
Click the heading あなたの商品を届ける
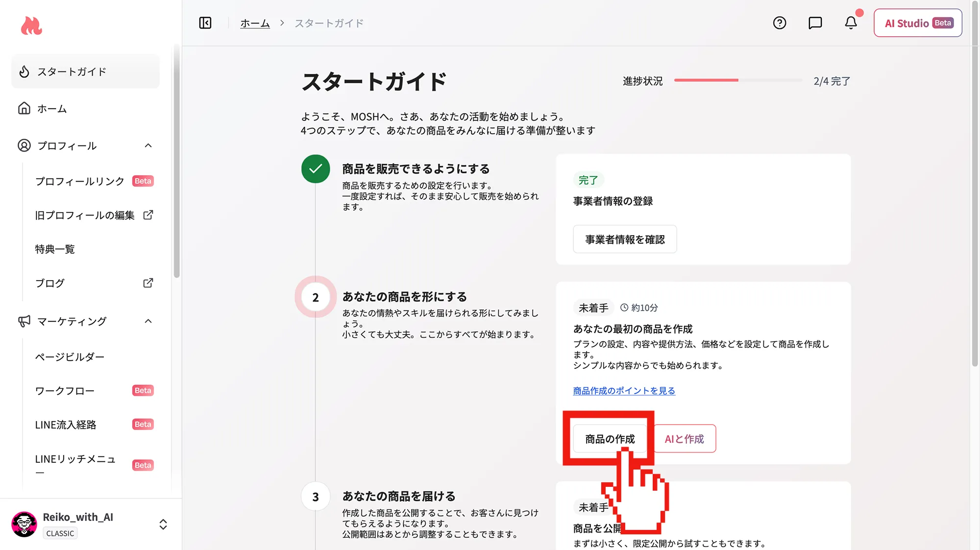click(x=399, y=496)
